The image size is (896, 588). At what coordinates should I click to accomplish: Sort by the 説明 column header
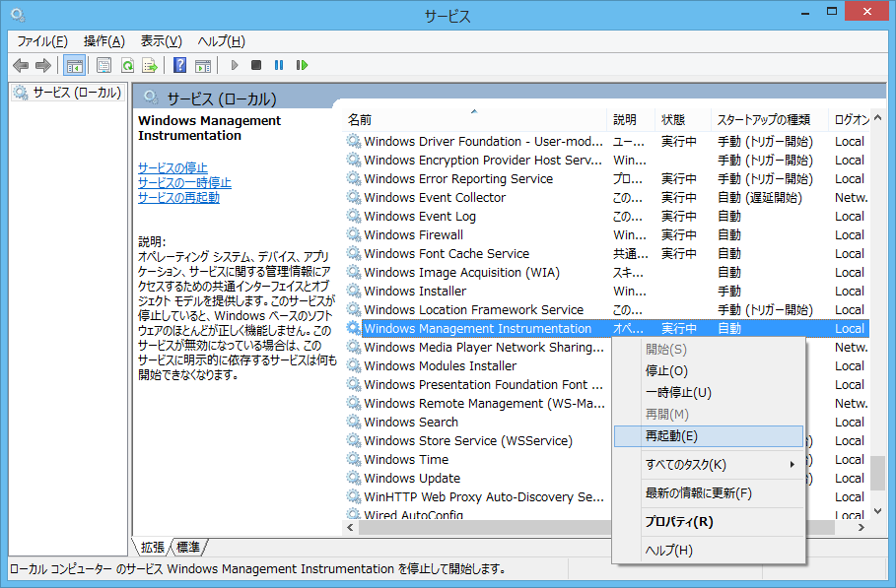tap(630, 120)
